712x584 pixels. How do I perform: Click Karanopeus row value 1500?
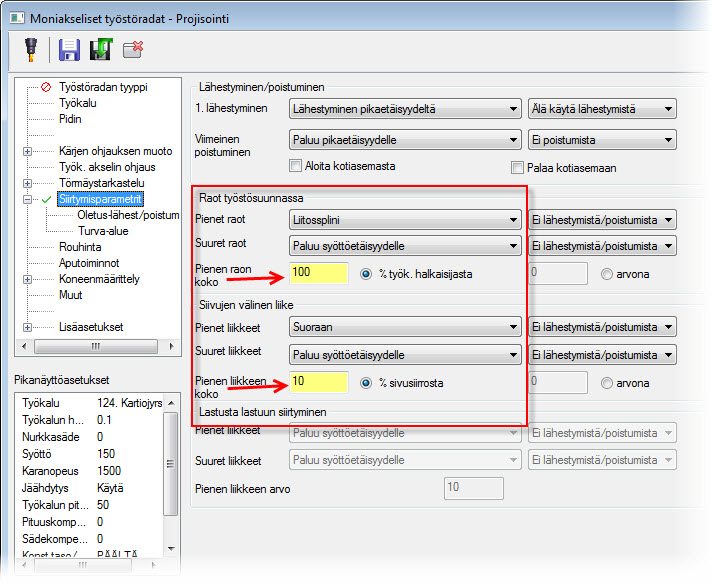[109, 471]
